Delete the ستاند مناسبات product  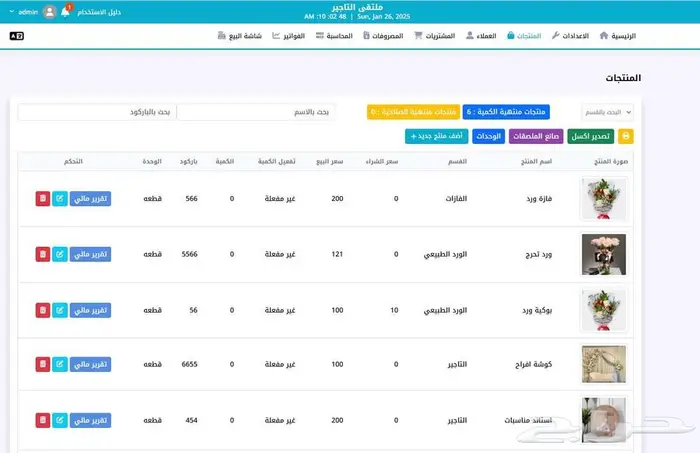(42, 420)
